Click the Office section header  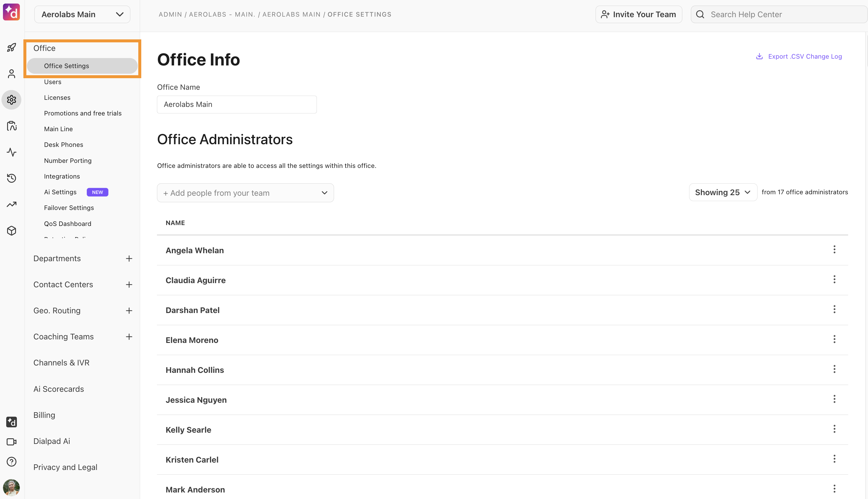[44, 48]
